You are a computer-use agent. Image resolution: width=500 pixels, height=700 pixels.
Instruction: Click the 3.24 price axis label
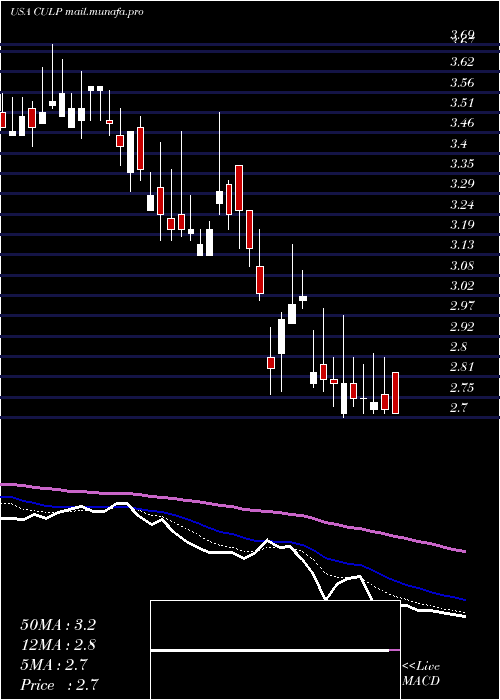[x=462, y=204]
